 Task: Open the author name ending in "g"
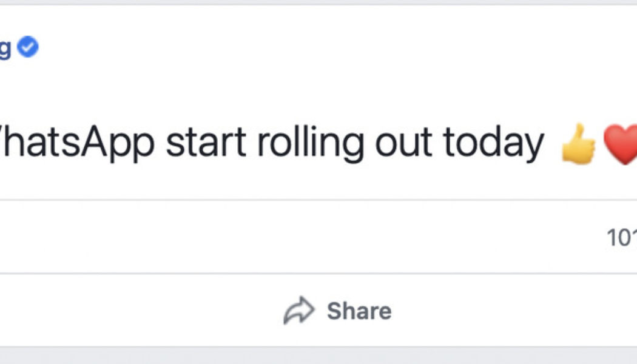pyautogui.click(x=5, y=49)
